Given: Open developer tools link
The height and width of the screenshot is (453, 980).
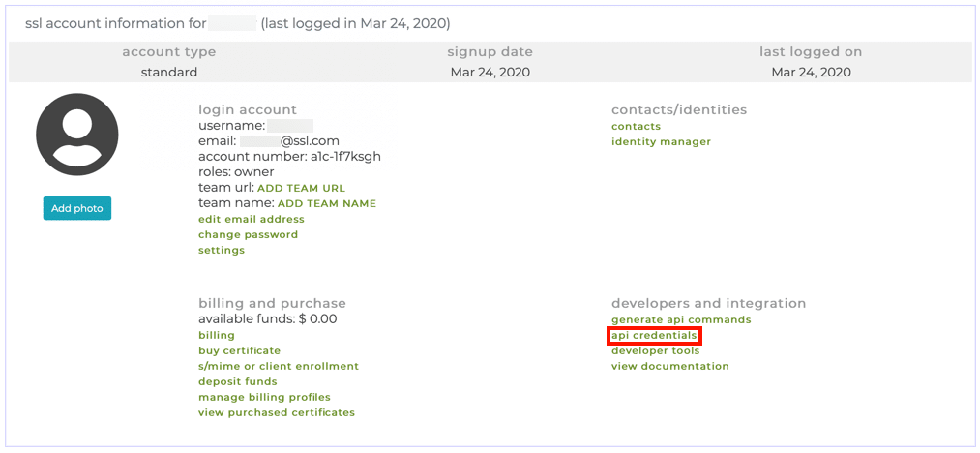Looking at the screenshot, I should (655, 350).
